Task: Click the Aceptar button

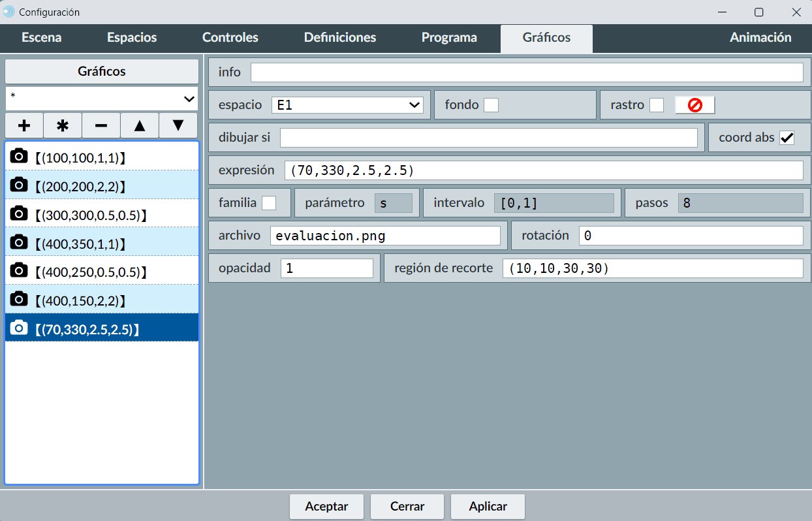Action: click(326, 507)
